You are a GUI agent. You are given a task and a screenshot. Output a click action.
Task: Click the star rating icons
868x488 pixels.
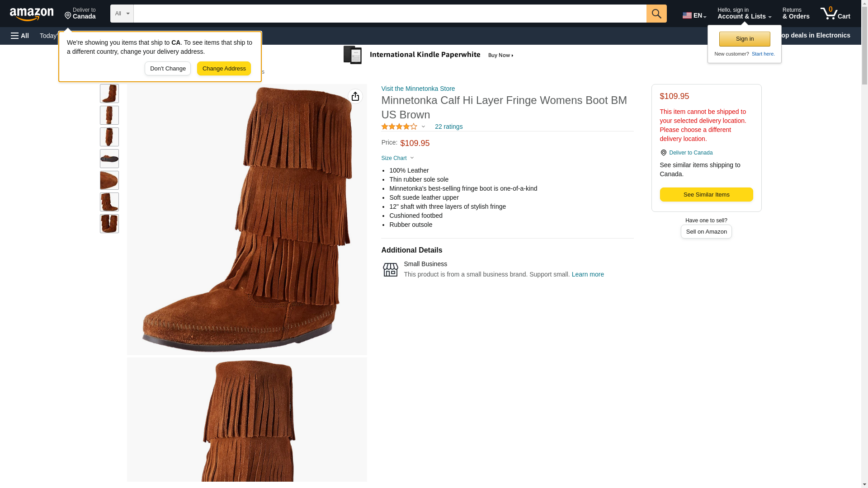point(399,127)
